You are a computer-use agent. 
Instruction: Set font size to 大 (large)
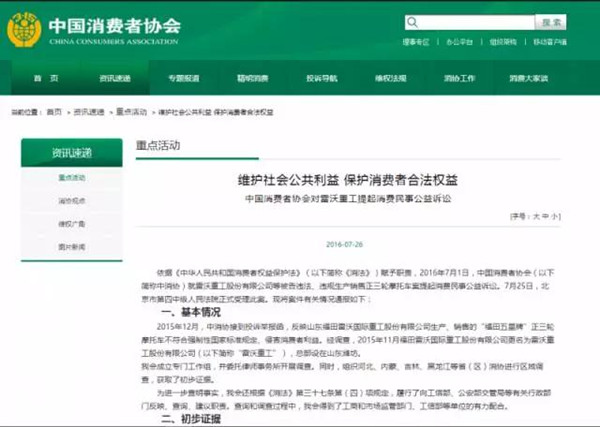[536, 217]
